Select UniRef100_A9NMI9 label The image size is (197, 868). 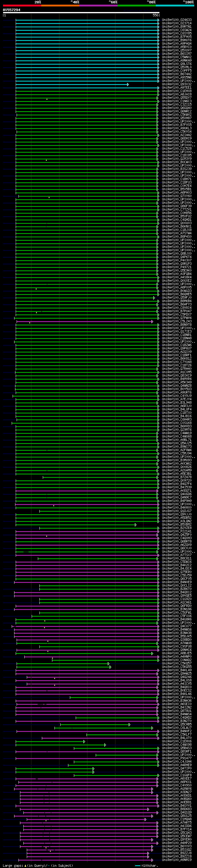point(177,860)
